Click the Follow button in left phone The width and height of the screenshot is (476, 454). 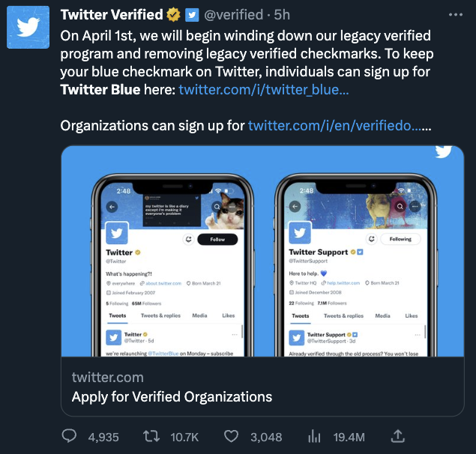[x=217, y=239]
